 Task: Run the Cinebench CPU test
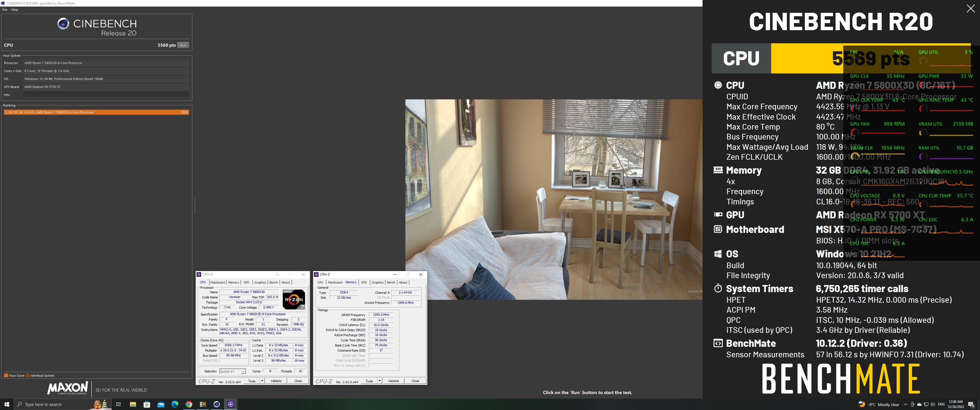click(183, 45)
